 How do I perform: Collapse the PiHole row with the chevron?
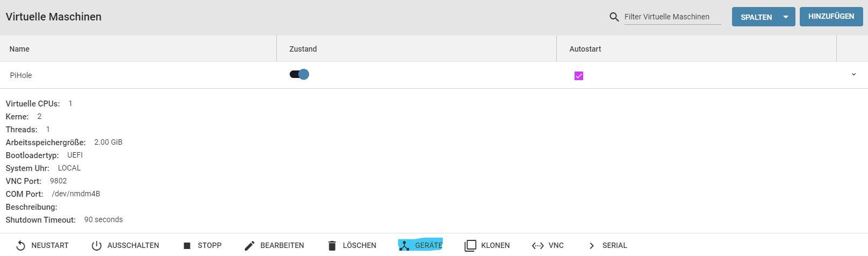853,75
